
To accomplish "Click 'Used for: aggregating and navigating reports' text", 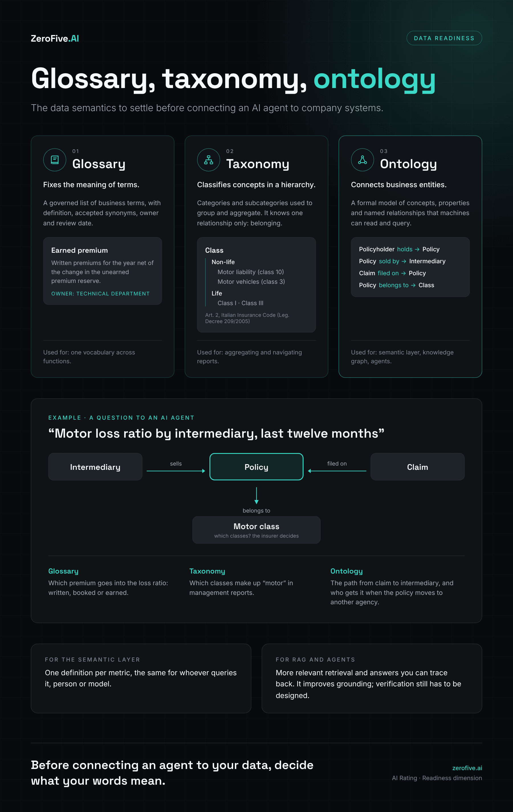I will [249, 357].
